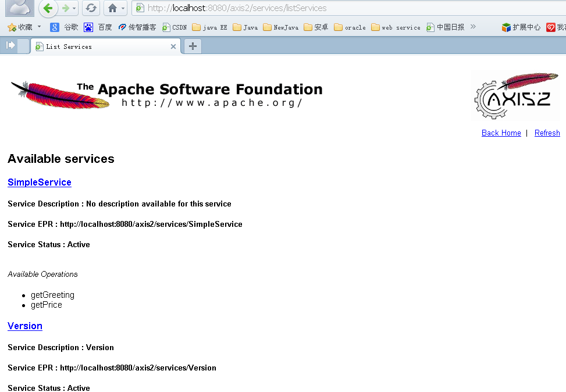
Task: Open the SimpleService link
Action: [x=39, y=182]
